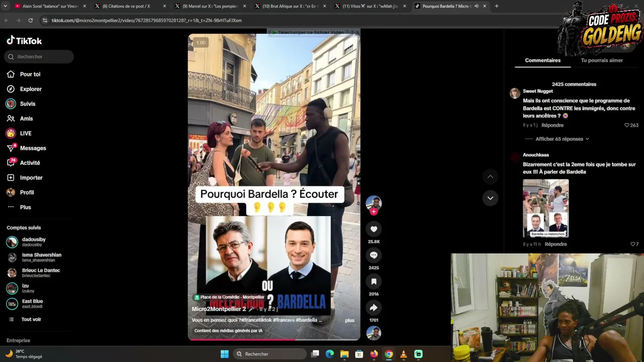644x362 pixels.
Task: Click the Importer upload icon
Action: pos(11,177)
